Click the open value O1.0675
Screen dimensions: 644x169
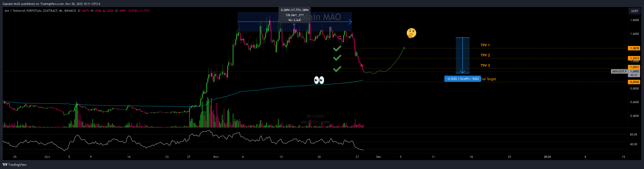click(x=83, y=11)
